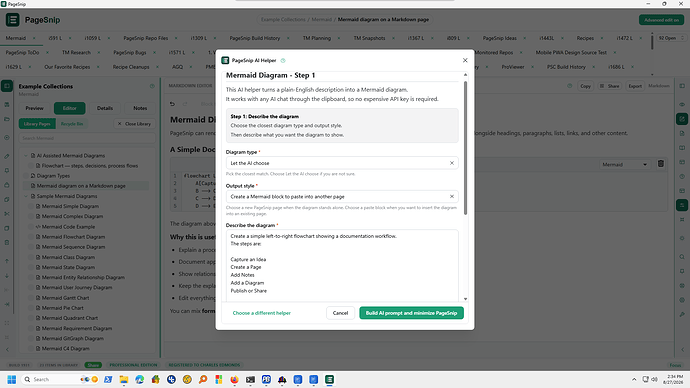
Task: Click into the Describe the diagram text area
Action: click(342, 265)
